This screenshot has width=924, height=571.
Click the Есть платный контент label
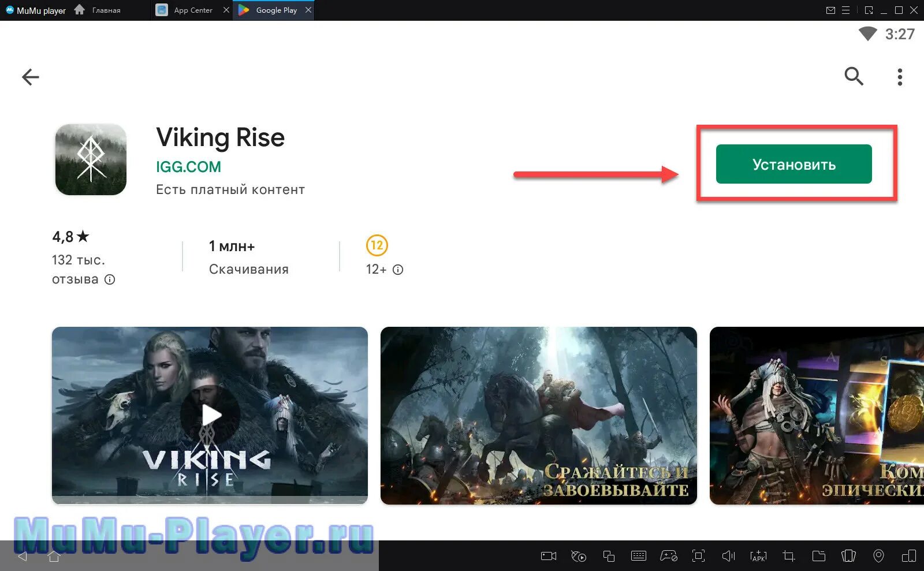230,189
